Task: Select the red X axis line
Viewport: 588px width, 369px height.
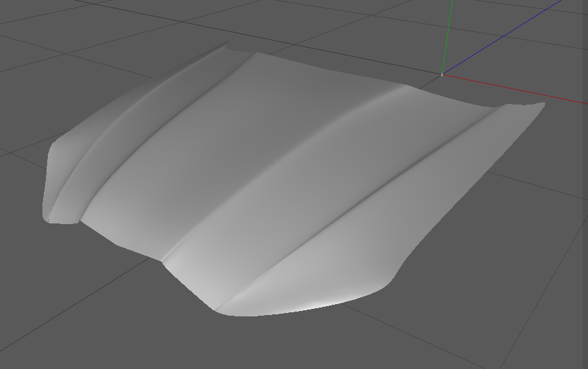Action: (514, 89)
